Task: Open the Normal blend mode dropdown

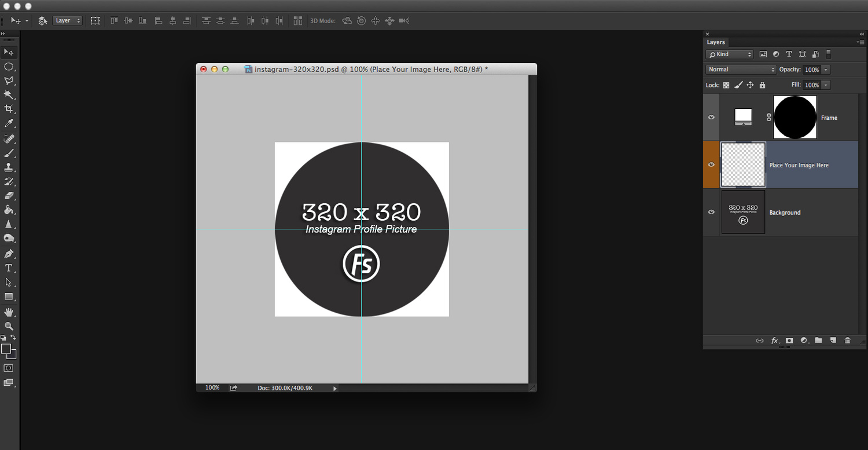Action: (x=741, y=69)
